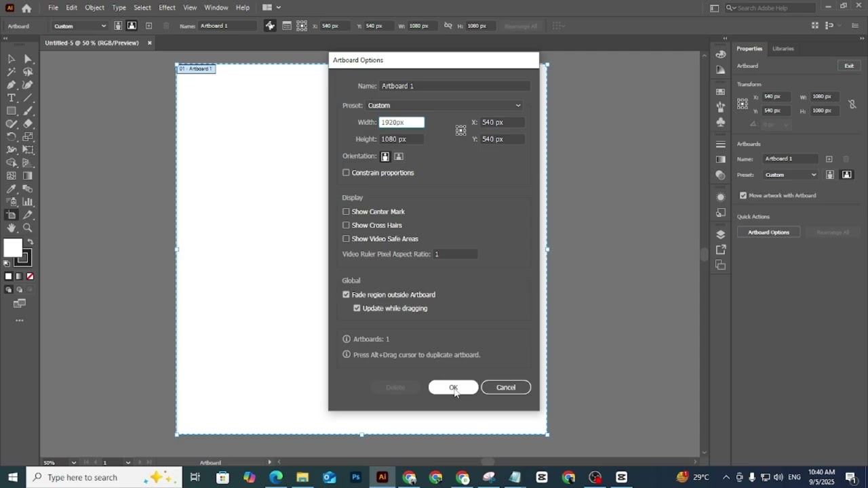Open the Window menu
868x488 pixels.
pos(216,7)
